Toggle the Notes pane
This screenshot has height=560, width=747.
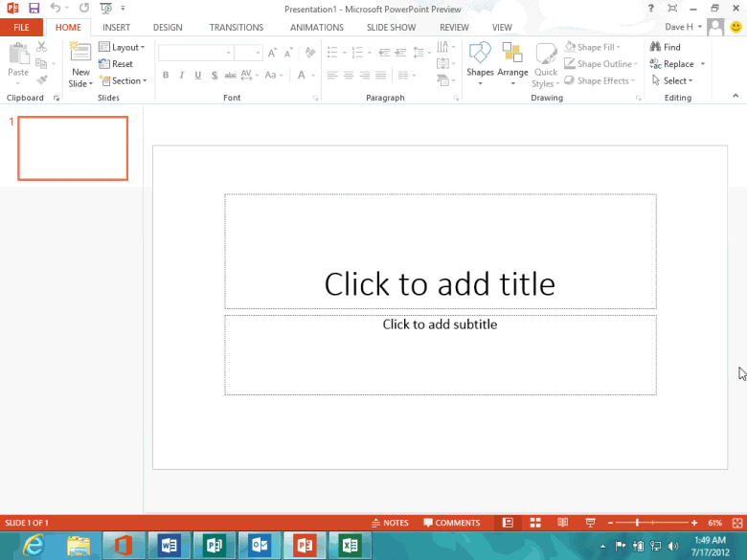tap(390, 523)
